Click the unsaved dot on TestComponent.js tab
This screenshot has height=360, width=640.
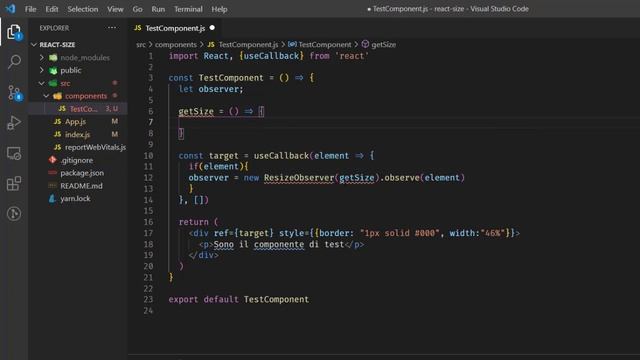point(212,28)
